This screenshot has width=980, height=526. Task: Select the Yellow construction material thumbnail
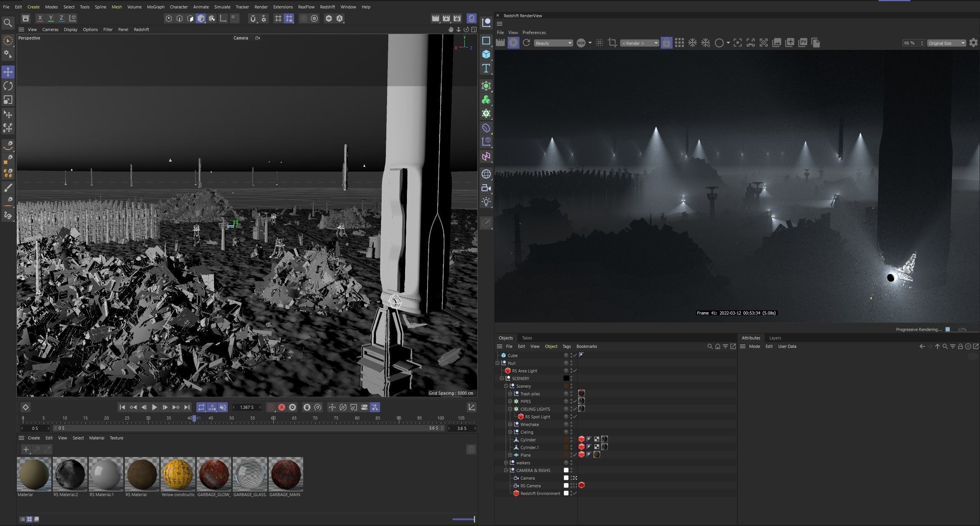point(178,474)
